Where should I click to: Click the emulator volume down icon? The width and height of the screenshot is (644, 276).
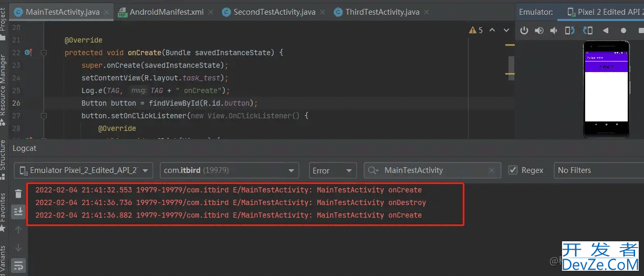tap(554, 30)
